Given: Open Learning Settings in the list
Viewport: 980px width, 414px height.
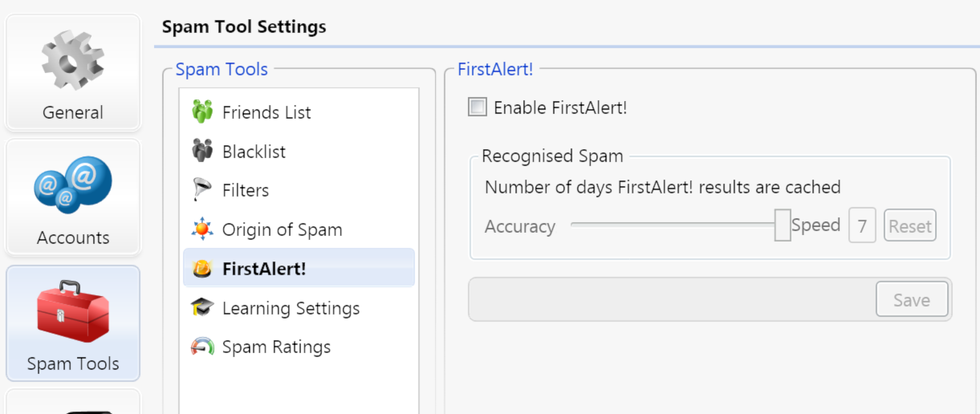Looking at the screenshot, I should pos(299,307).
